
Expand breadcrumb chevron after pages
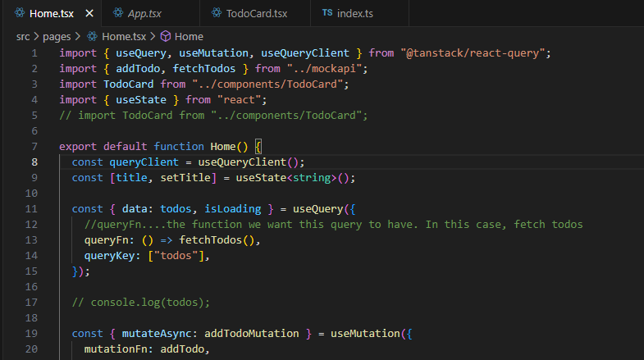point(78,37)
